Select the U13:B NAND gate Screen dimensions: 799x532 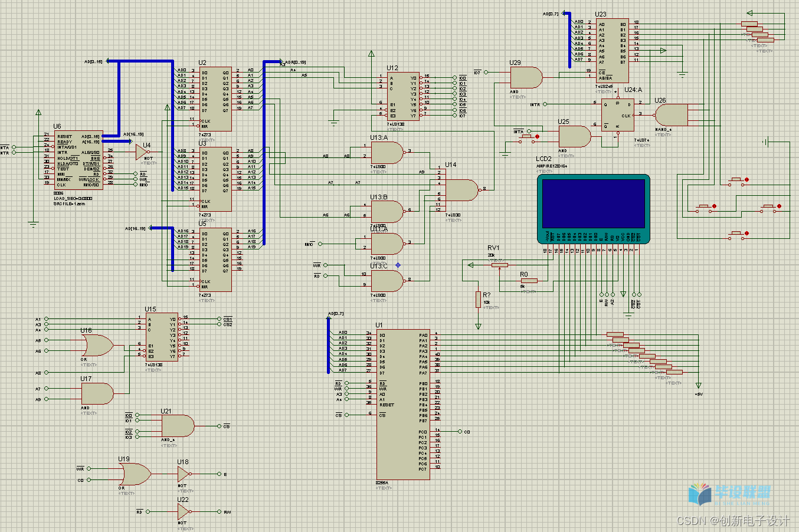[388, 211]
